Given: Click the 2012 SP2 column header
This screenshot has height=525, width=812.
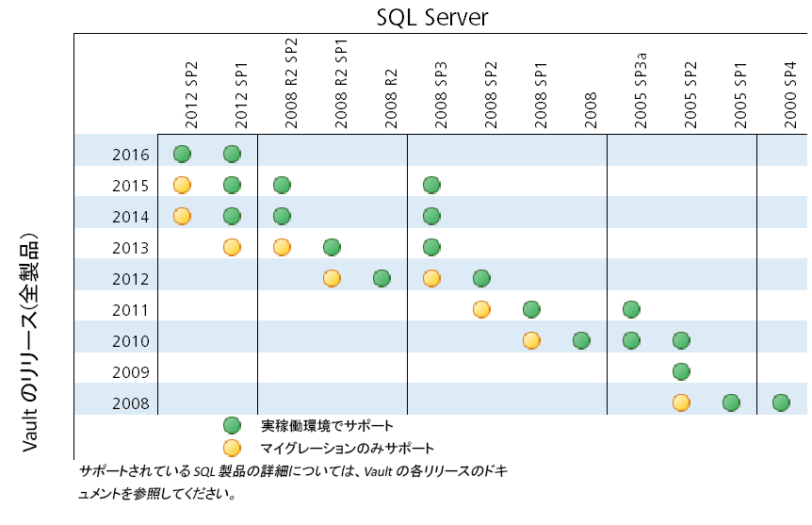Looking at the screenshot, I should [x=191, y=95].
